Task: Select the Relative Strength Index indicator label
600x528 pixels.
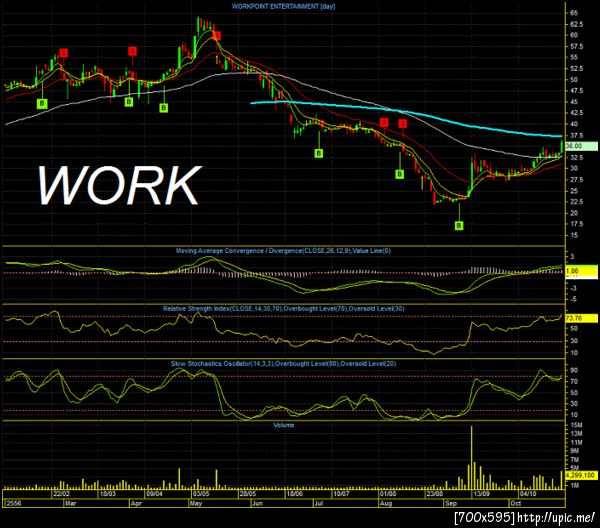Action: point(284,309)
